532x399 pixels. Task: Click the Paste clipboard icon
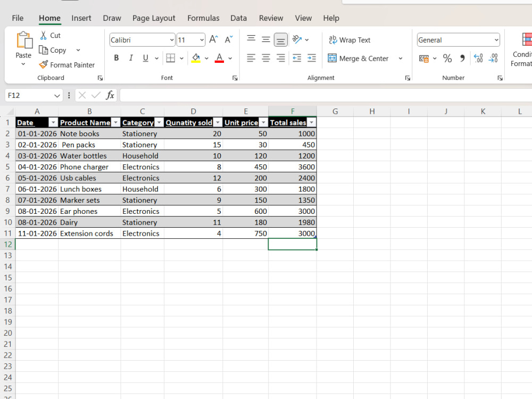tap(24, 40)
